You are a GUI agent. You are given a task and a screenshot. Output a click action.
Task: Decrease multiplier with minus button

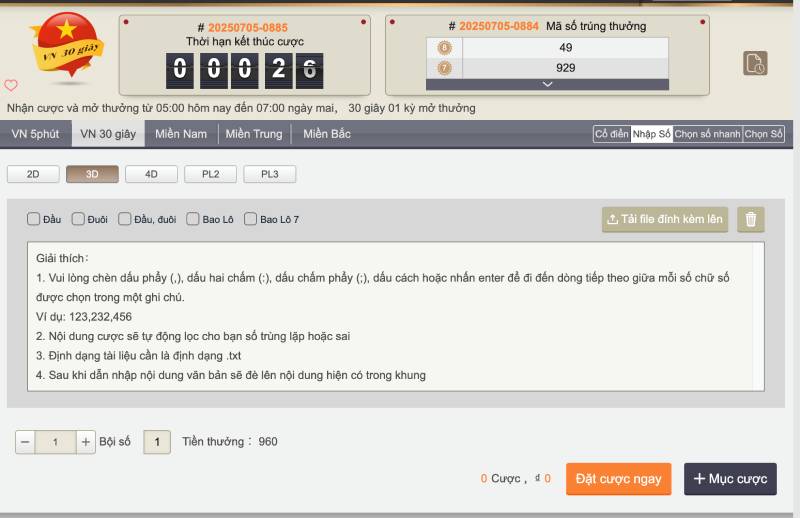pyautogui.click(x=25, y=441)
